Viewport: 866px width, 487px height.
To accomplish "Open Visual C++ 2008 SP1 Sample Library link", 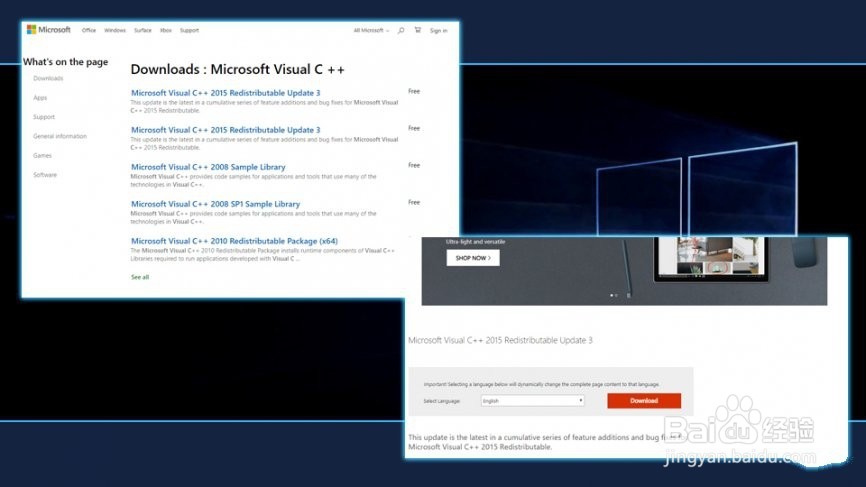I will click(215, 204).
